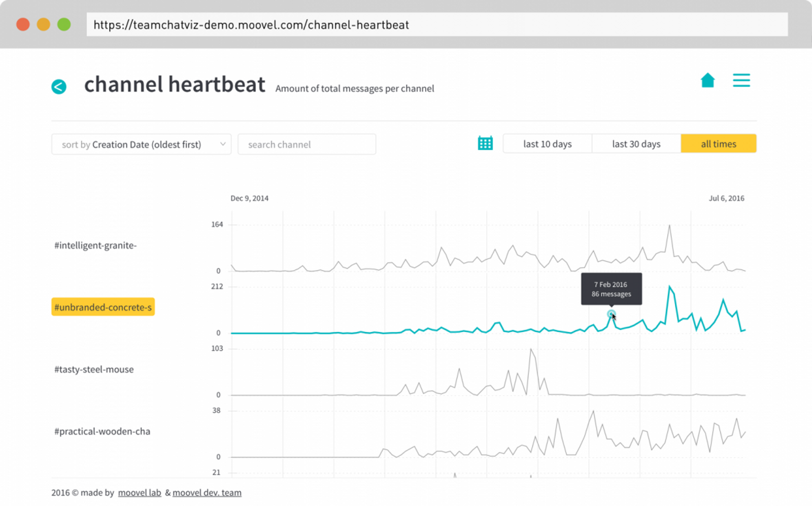The width and height of the screenshot is (812, 506).
Task: Choose the all times range
Action: click(x=718, y=144)
